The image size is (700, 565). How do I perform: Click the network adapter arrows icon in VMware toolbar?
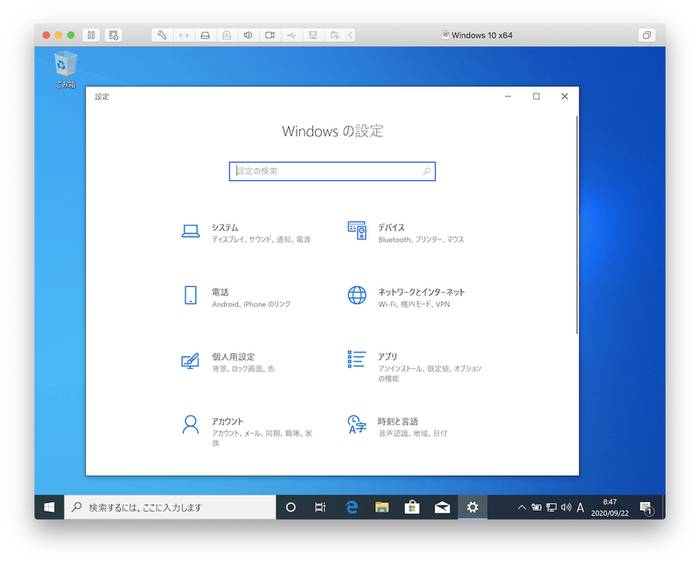click(x=183, y=35)
